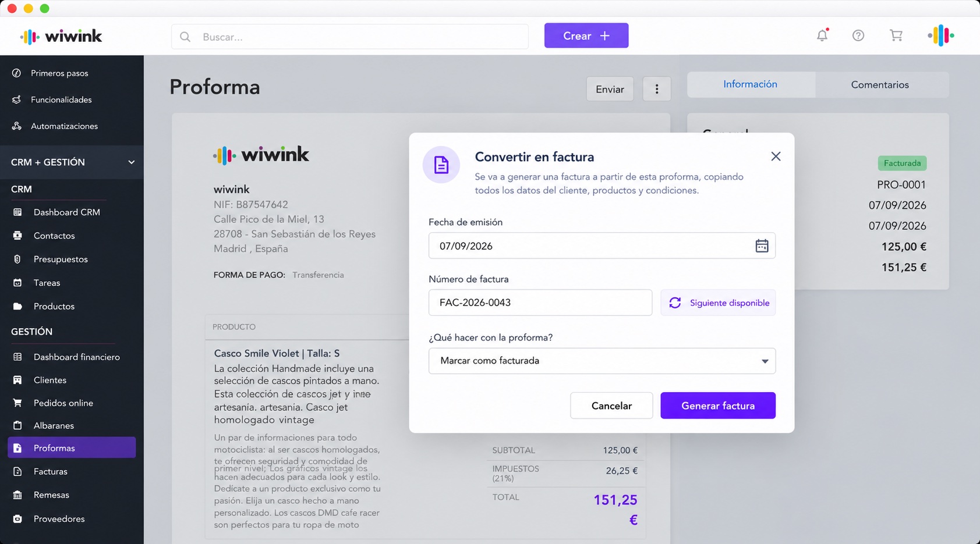Click the Funcionalidades sidebar icon

[x=17, y=99]
